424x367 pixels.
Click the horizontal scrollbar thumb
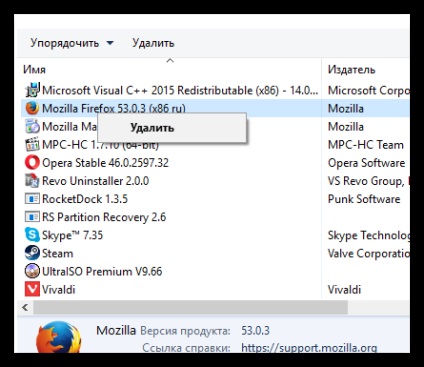190,307
